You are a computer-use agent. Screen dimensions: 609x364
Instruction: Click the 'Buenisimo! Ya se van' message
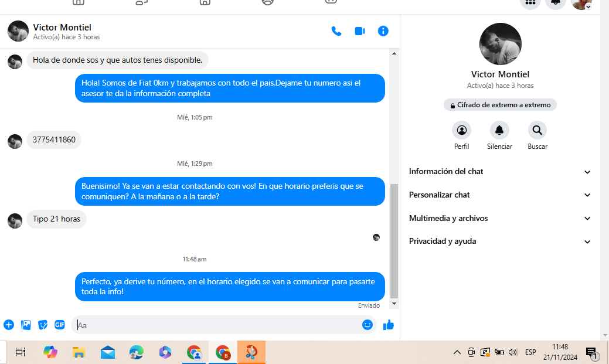click(230, 192)
